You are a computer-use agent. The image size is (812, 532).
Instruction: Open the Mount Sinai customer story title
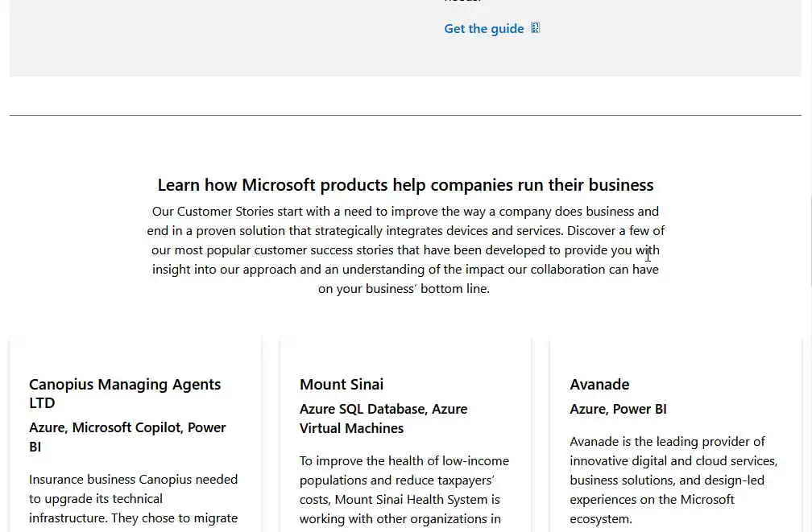pos(342,384)
